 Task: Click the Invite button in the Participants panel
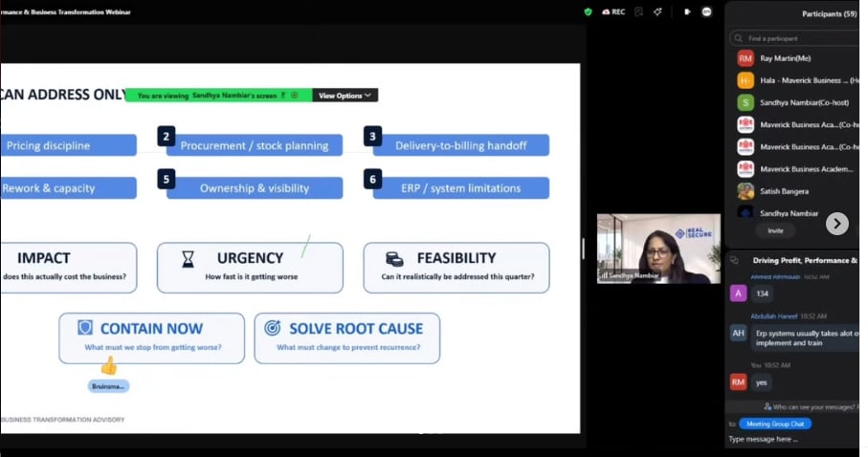tap(775, 230)
